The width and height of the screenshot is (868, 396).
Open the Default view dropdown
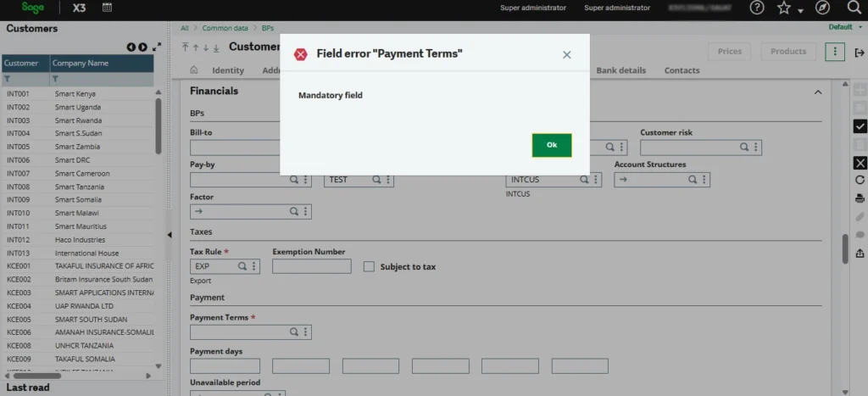pyautogui.click(x=845, y=27)
